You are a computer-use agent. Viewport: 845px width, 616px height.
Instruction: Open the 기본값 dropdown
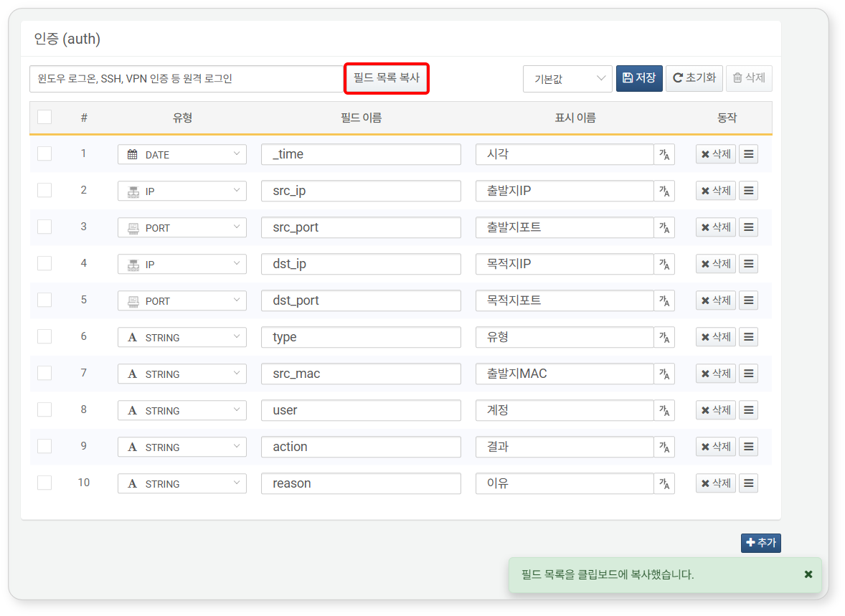567,79
